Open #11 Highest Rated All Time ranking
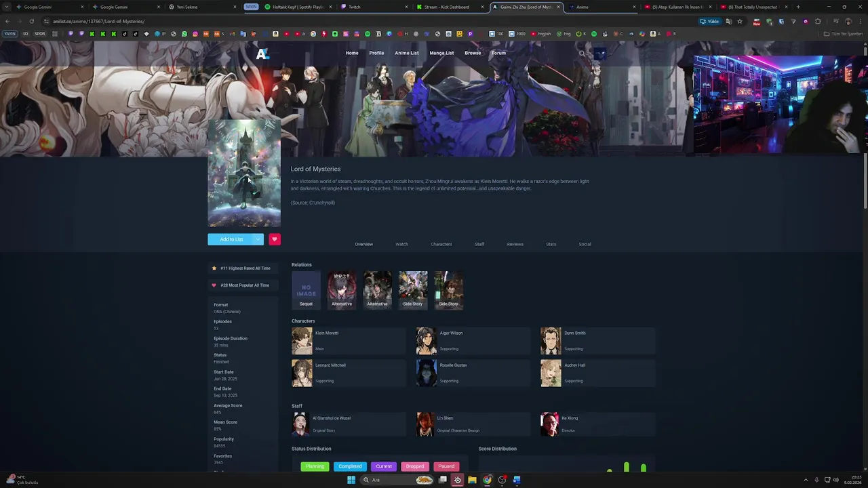 [x=243, y=268]
